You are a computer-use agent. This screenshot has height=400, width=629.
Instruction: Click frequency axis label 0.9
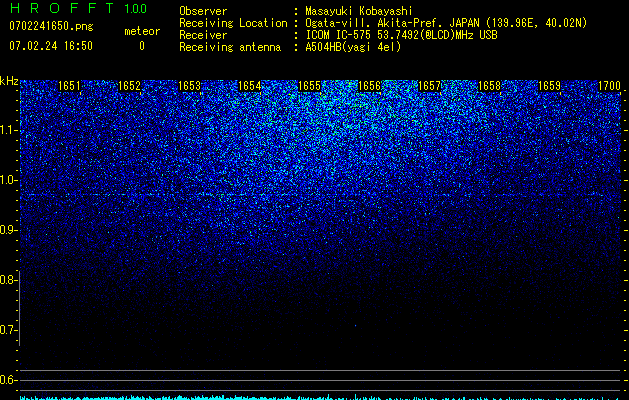point(9,230)
